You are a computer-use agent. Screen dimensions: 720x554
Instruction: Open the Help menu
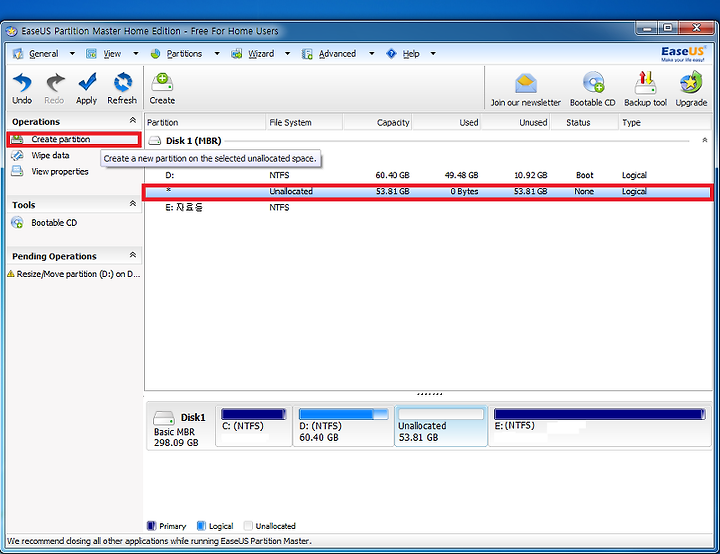(x=411, y=54)
